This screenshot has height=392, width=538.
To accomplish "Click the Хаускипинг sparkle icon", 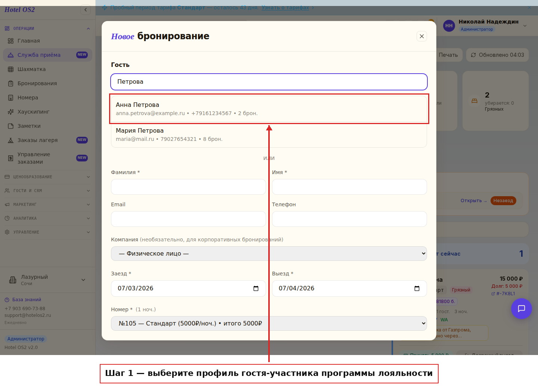I will point(10,112).
